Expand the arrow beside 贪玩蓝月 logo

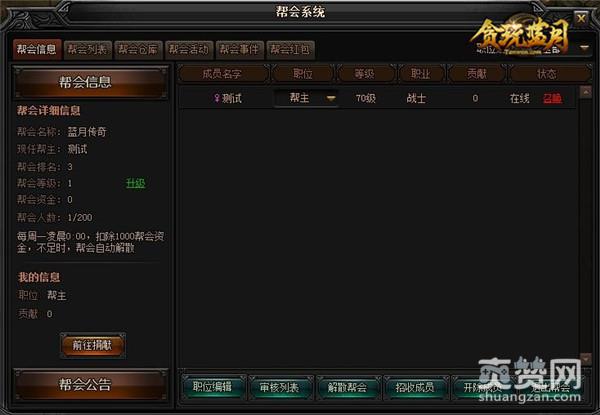(584, 48)
